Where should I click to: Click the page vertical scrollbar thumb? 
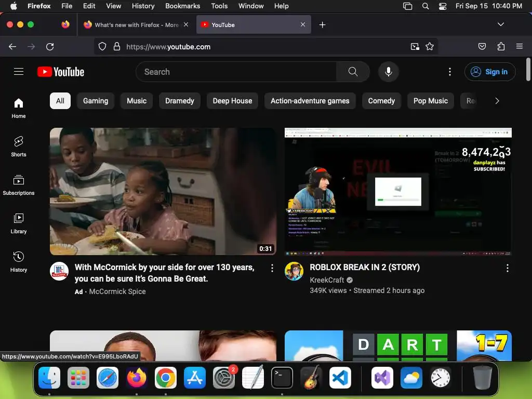(x=528, y=70)
